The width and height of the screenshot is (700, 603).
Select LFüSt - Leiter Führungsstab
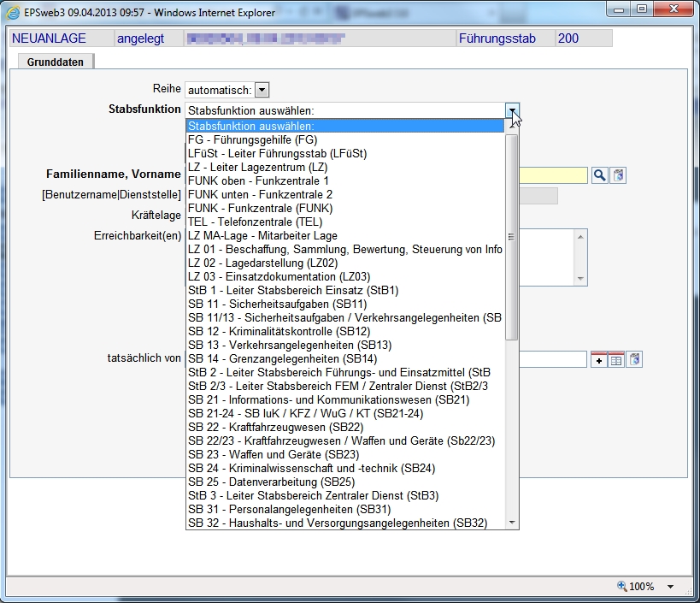tap(344, 154)
